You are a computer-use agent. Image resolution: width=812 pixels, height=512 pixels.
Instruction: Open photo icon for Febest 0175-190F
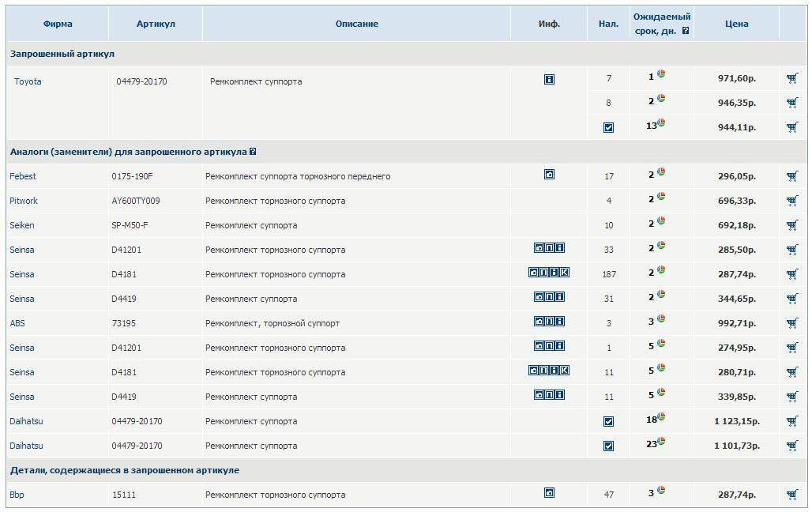click(x=549, y=175)
